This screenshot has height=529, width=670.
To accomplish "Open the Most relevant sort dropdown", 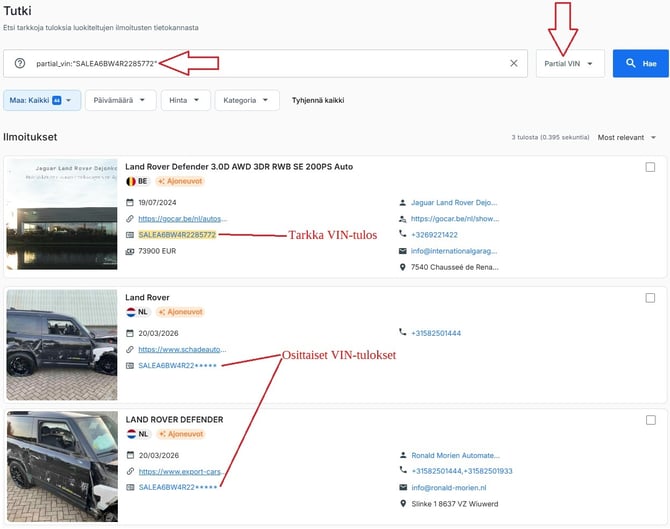I will coord(626,138).
